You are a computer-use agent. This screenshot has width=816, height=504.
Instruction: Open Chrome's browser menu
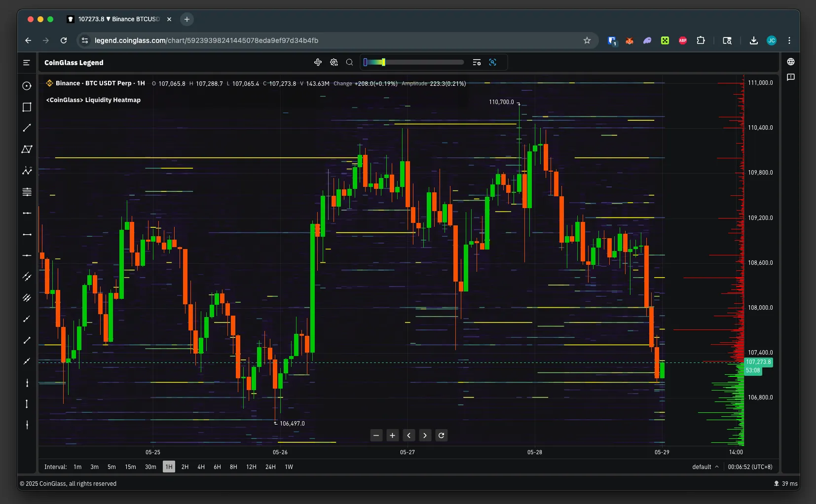(789, 40)
